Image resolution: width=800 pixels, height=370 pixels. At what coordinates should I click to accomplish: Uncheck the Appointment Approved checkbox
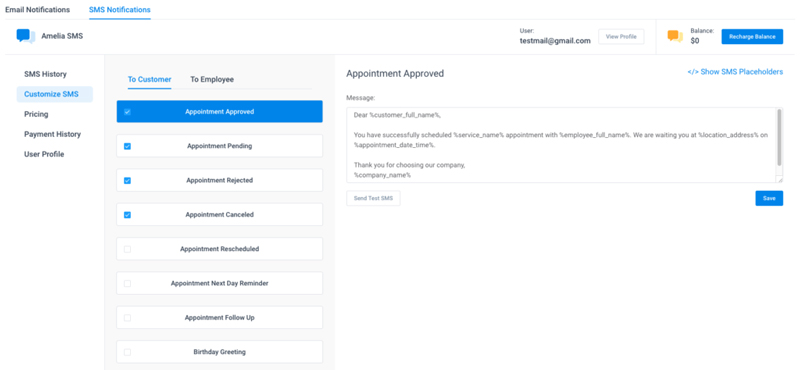(x=128, y=112)
